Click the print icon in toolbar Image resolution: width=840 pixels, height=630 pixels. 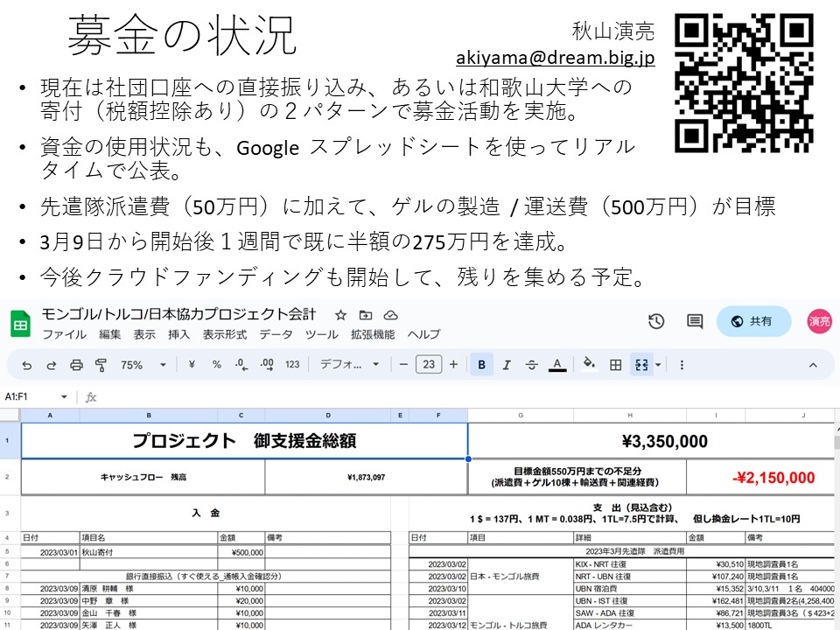pos(76,365)
